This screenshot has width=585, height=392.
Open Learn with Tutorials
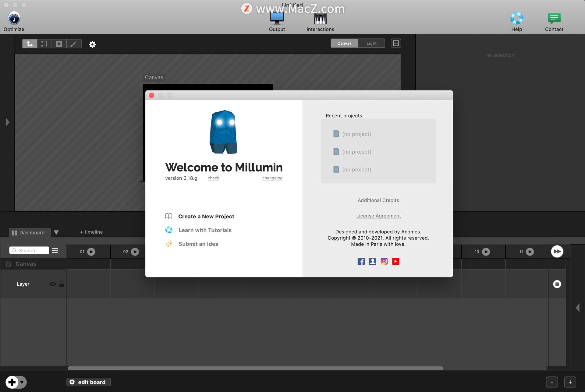[x=205, y=230]
